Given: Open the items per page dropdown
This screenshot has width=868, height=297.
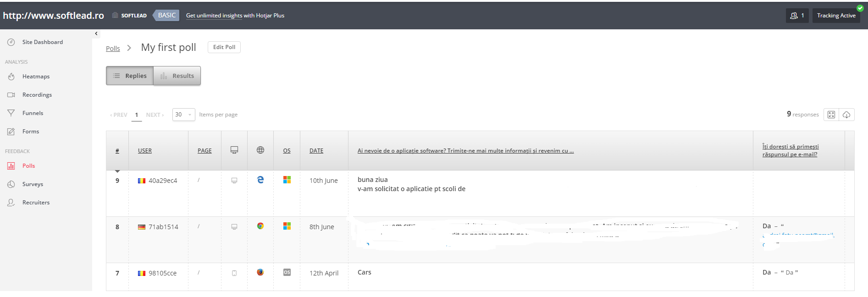Looking at the screenshot, I should click(183, 115).
